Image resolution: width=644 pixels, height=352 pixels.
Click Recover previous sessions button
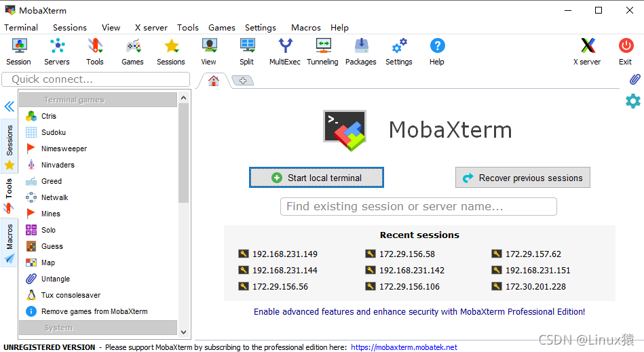(523, 178)
